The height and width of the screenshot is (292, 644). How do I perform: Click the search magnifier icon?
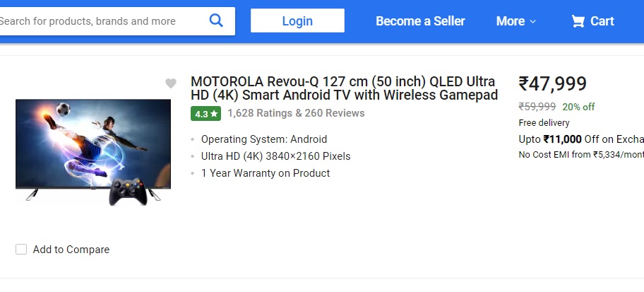pyautogui.click(x=216, y=21)
